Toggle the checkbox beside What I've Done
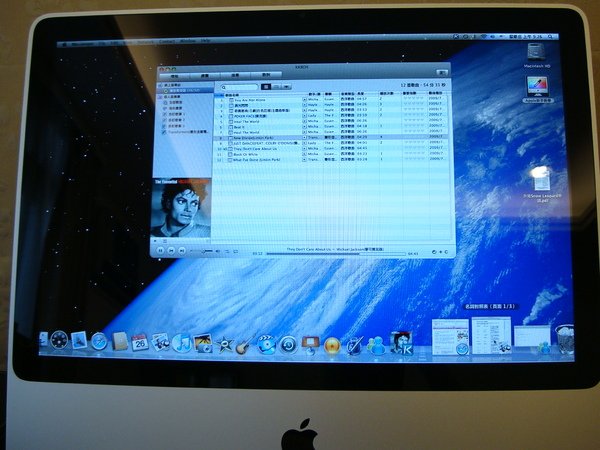The height and width of the screenshot is (450, 600). tap(230, 160)
